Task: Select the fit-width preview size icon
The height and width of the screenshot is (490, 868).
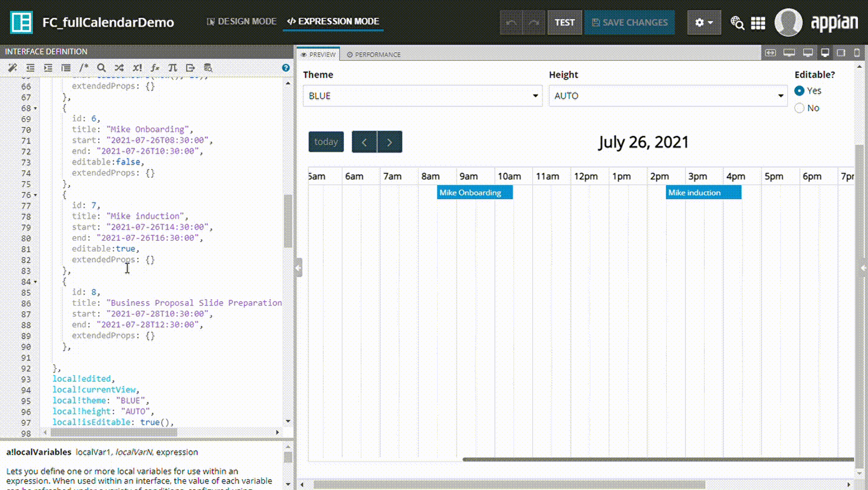Action: point(771,53)
